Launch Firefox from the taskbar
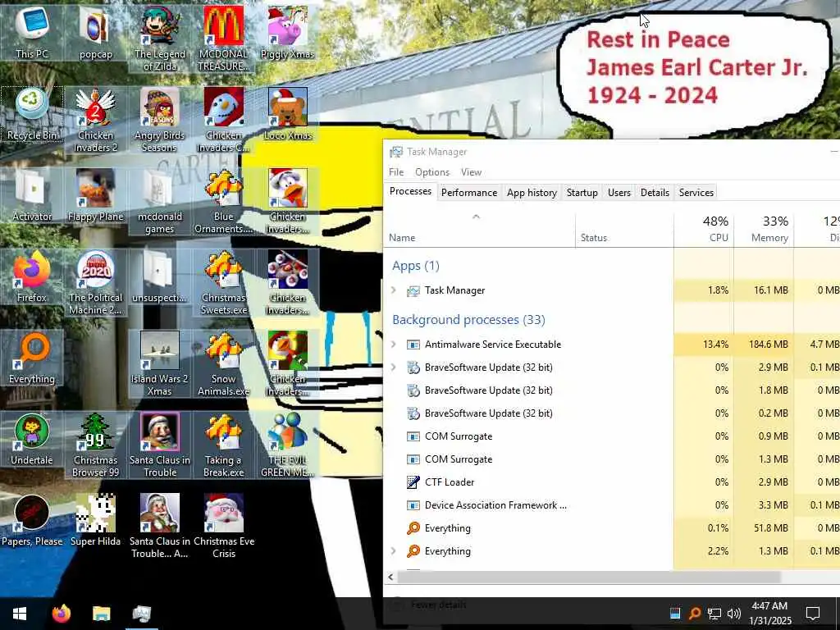 click(61, 614)
